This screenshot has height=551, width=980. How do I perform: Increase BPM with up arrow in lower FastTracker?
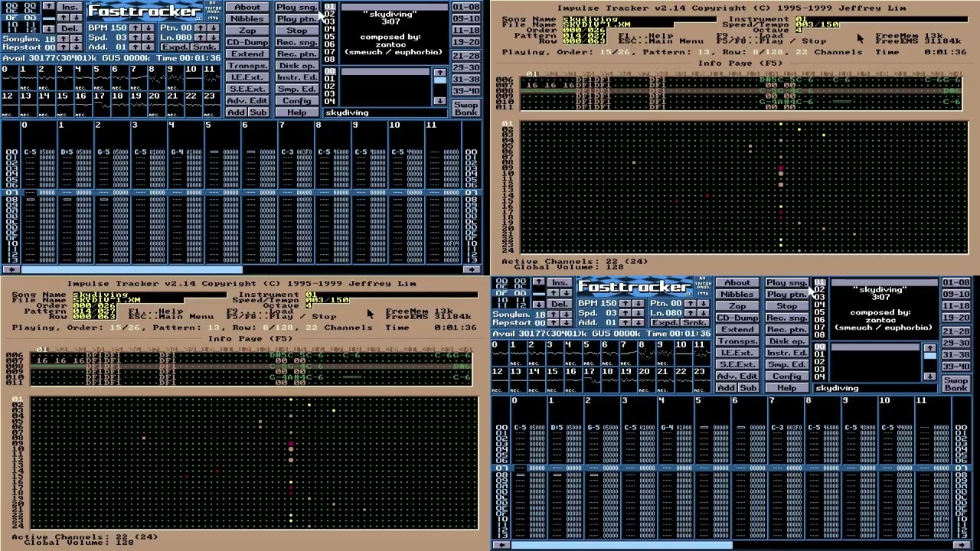(626, 303)
